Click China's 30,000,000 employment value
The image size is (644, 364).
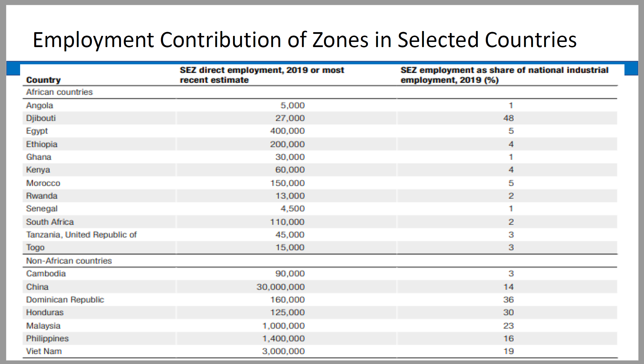(x=281, y=287)
